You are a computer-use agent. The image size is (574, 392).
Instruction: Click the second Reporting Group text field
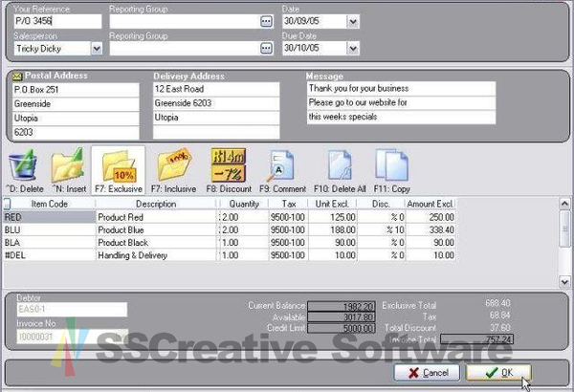tap(185, 48)
